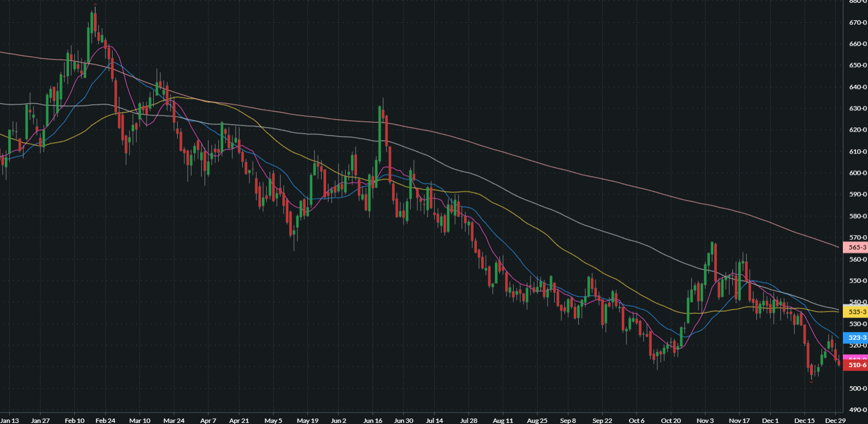868x424 pixels.
Task: Select the Jan 27 date label
Action: point(40,421)
